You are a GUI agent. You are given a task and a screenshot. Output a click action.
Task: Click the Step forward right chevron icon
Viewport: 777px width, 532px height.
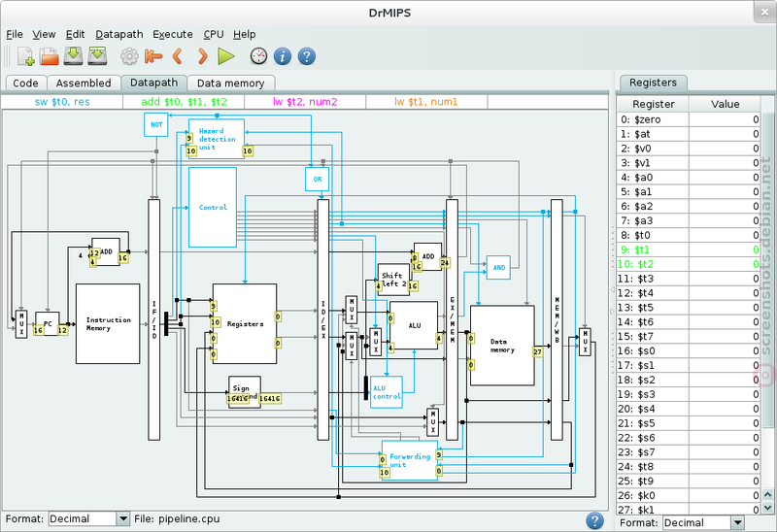[202, 56]
